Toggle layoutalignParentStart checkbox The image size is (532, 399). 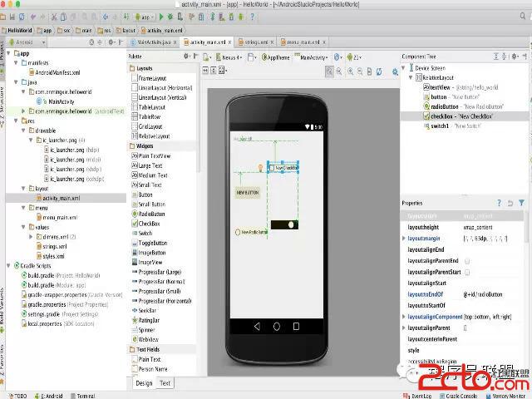pyautogui.click(x=467, y=272)
